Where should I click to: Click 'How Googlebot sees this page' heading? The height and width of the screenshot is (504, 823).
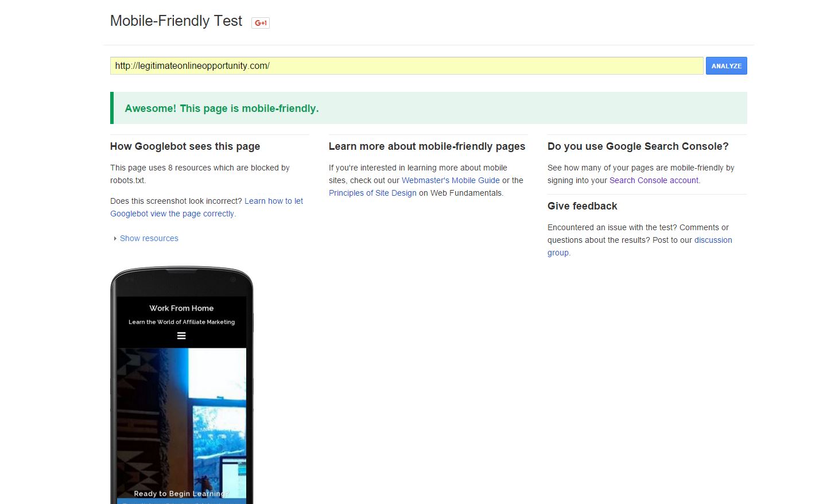[185, 146]
